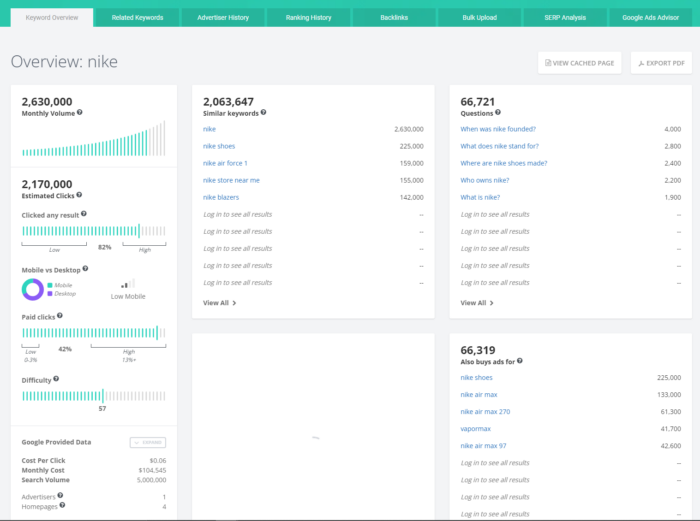The width and height of the screenshot is (700, 521).
Task: Open the Difficulty help icon
Action: tap(56, 379)
